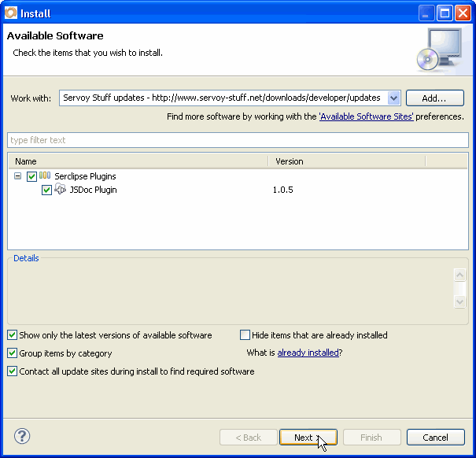Click the 1.0.5 version value
The height and width of the screenshot is (458, 476).
[282, 190]
